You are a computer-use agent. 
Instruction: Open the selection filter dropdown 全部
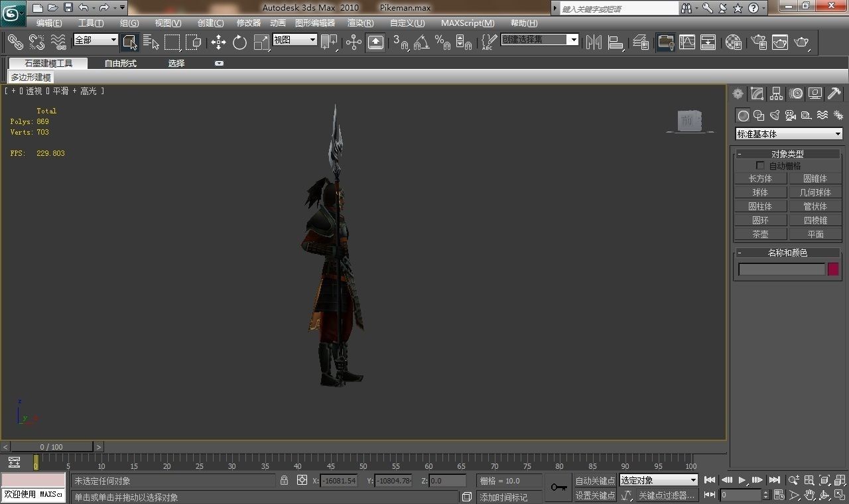pyautogui.click(x=95, y=40)
